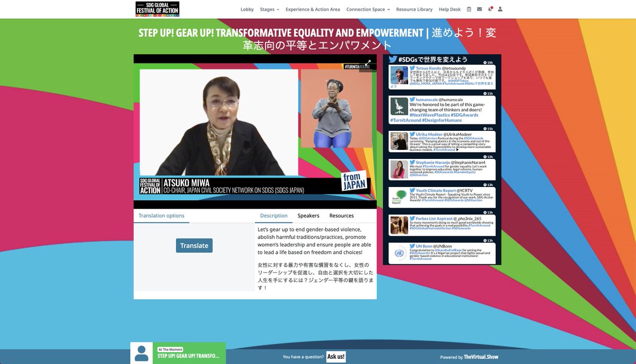Click Forbes List Aspirant's tweet avatar
This screenshot has width=636, height=364.
pos(399,225)
